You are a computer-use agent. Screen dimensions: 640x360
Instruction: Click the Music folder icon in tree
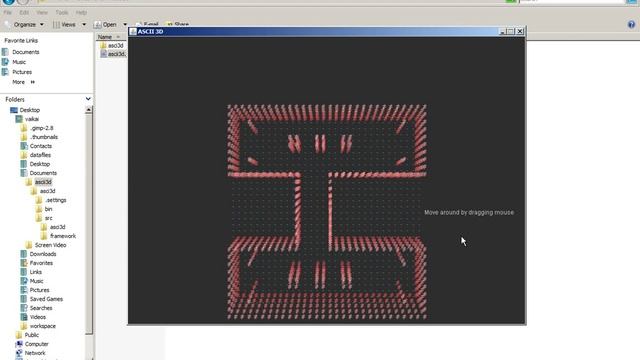(24, 281)
